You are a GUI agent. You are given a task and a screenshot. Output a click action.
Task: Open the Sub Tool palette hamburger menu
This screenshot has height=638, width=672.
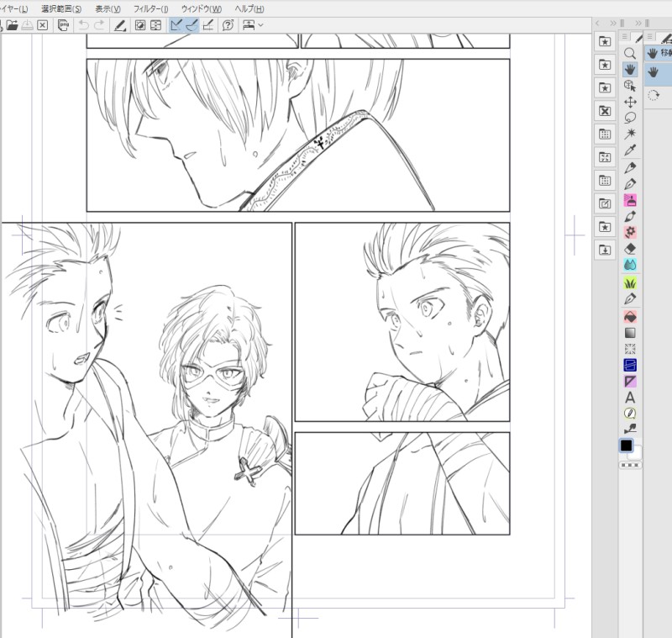click(x=649, y=36)
